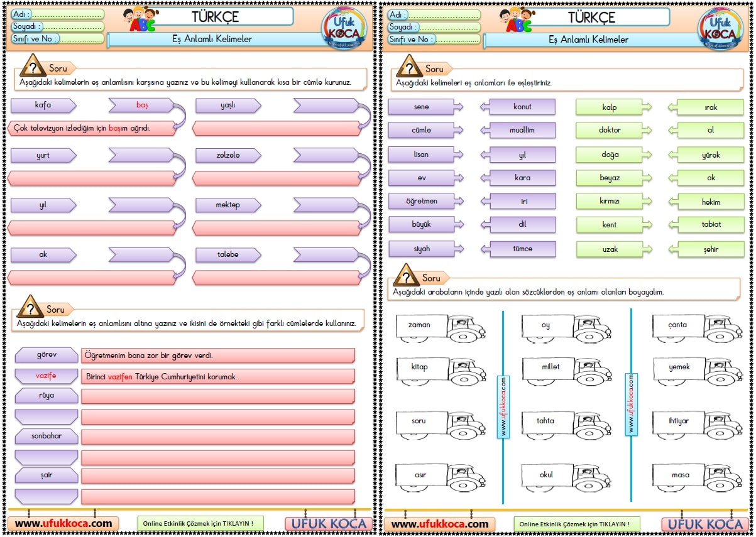Click the answer box tümce
Screen dimensions: 756x537
[x=518, y=249]
